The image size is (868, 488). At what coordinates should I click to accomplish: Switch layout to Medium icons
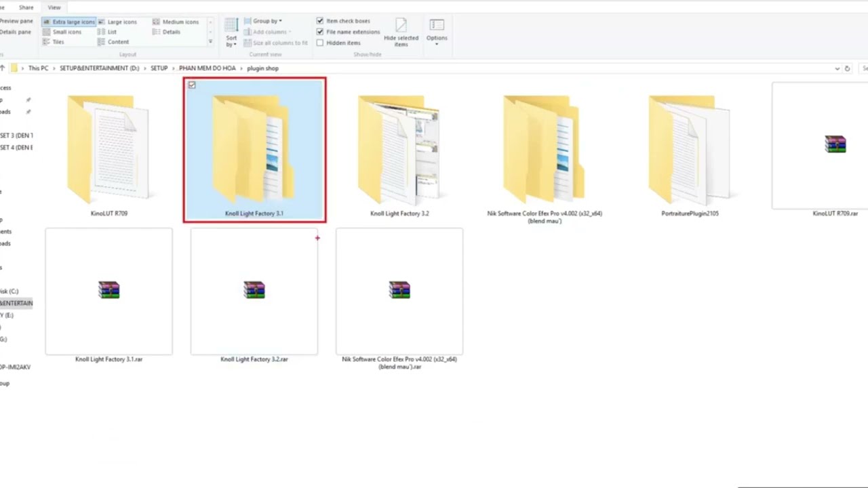pos(176,22)
